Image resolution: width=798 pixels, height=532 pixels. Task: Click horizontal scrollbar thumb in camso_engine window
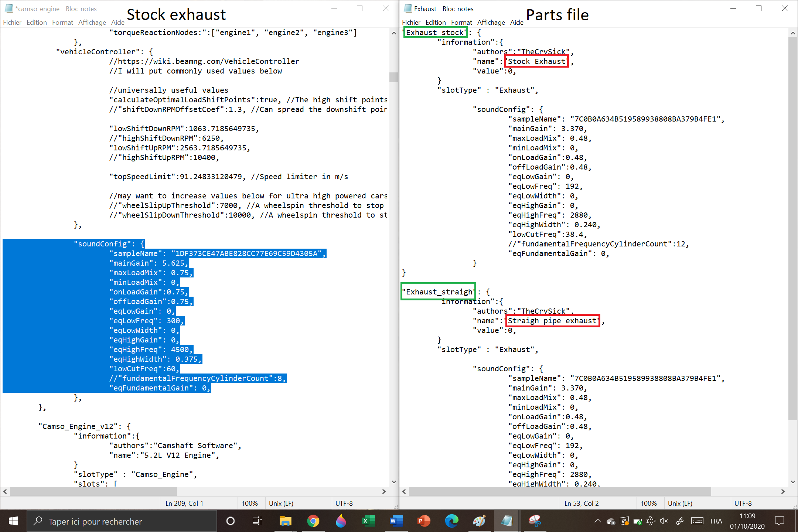click(x=93, y=491)
